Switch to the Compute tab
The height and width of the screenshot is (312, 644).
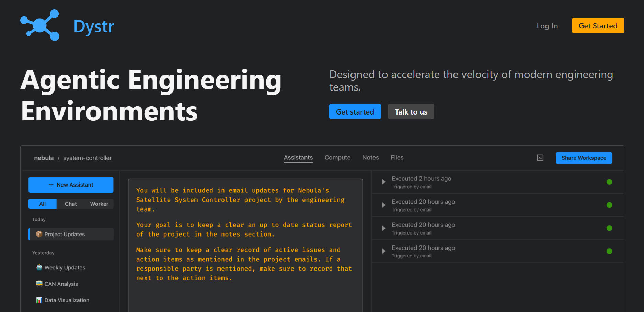coord(337,158)
